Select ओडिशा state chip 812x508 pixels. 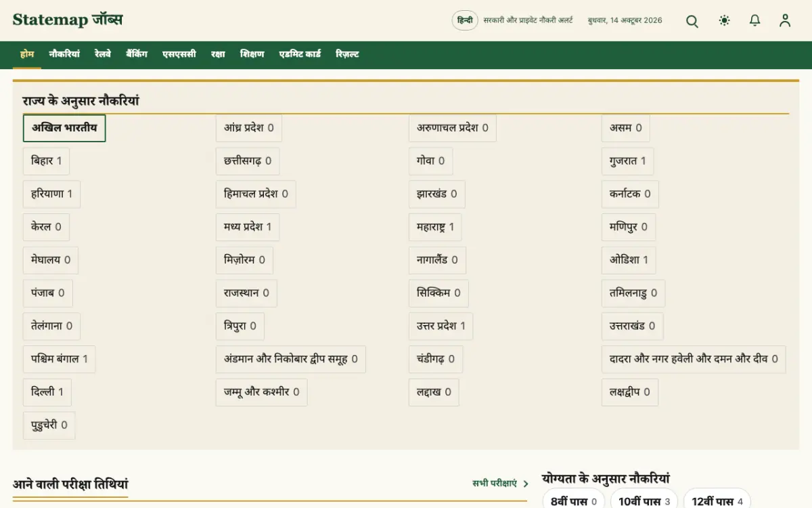coord(629,260)
